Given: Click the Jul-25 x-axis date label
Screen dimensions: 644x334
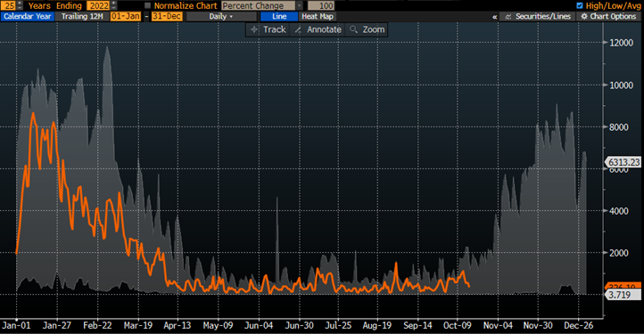Looking at the screenshot, I should coord(338,325).
